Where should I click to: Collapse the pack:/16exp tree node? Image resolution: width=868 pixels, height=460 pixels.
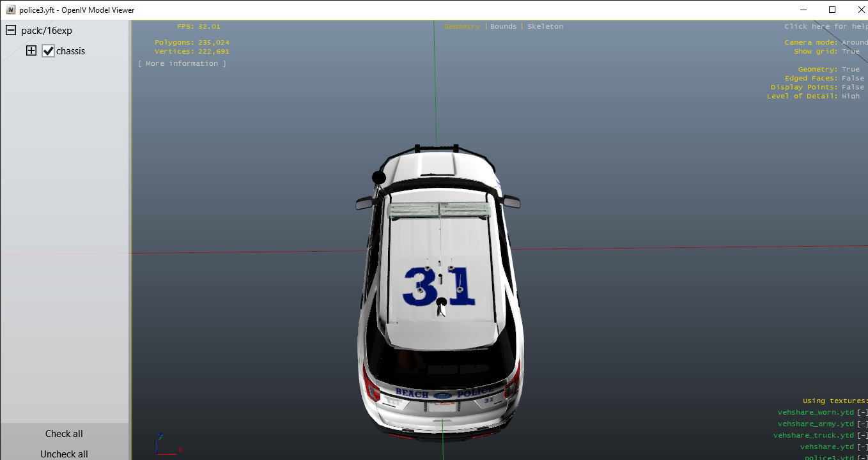[x=11, y=31]
